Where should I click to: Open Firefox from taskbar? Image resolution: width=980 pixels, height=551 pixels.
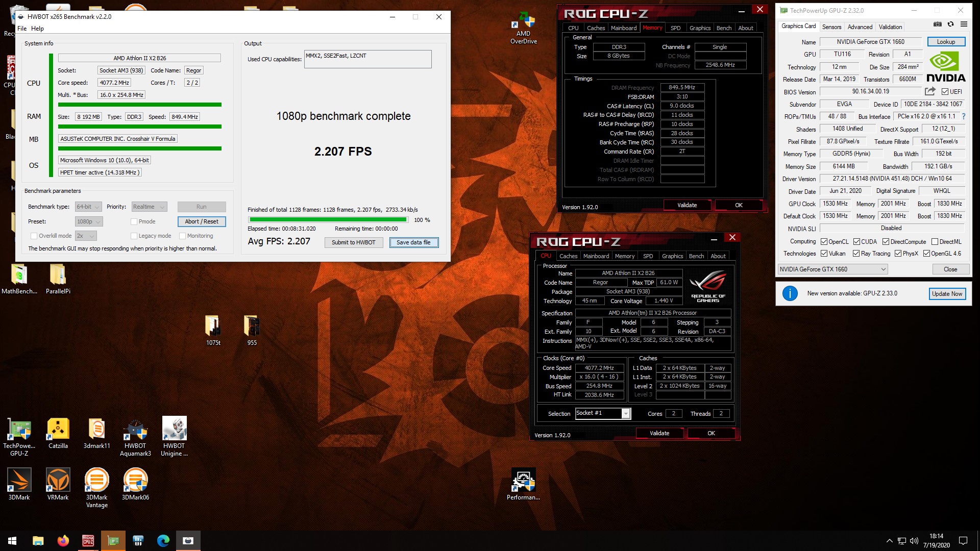(x=63, y=541)
